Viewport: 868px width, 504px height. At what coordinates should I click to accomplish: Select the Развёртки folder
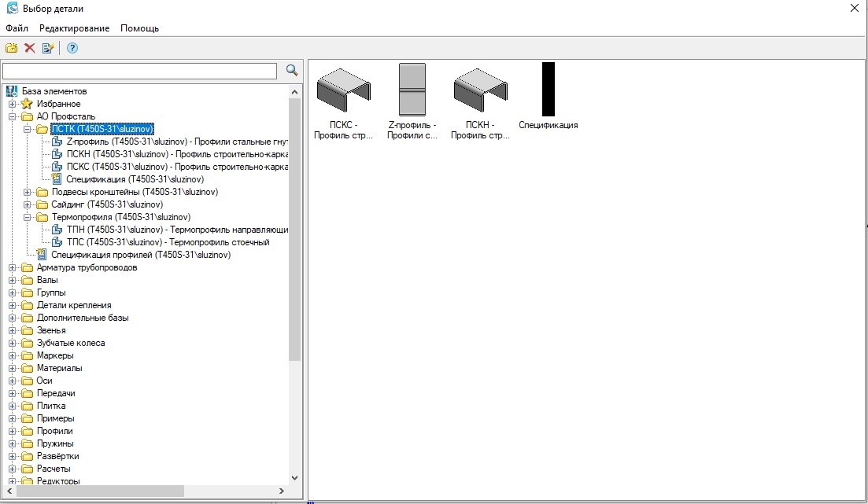(57, 456)
